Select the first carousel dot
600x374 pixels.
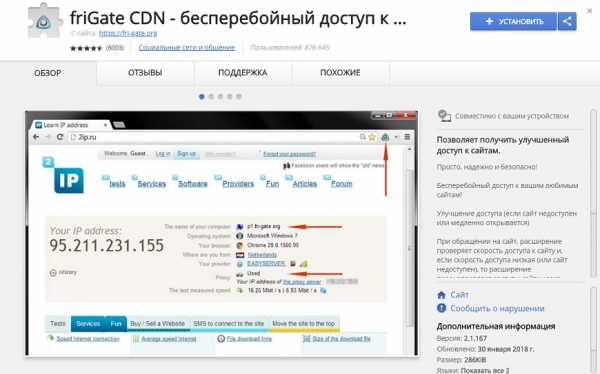point(202,96)
